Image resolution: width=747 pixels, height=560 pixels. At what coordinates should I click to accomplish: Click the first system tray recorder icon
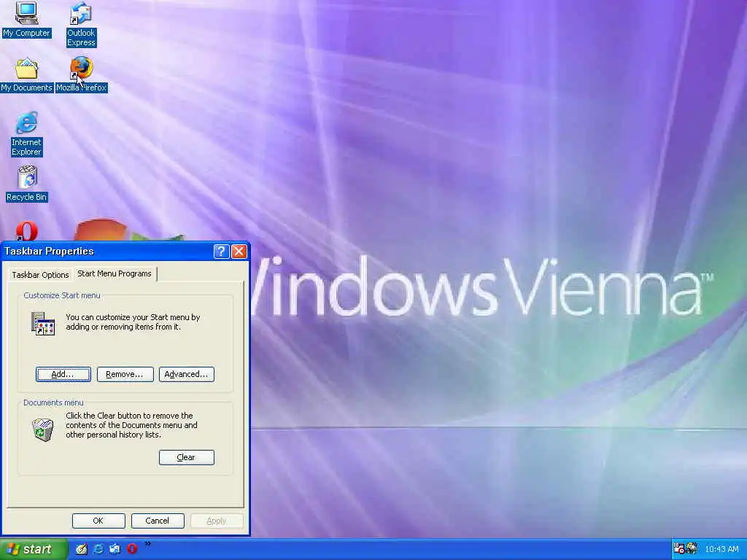(679, 549)
